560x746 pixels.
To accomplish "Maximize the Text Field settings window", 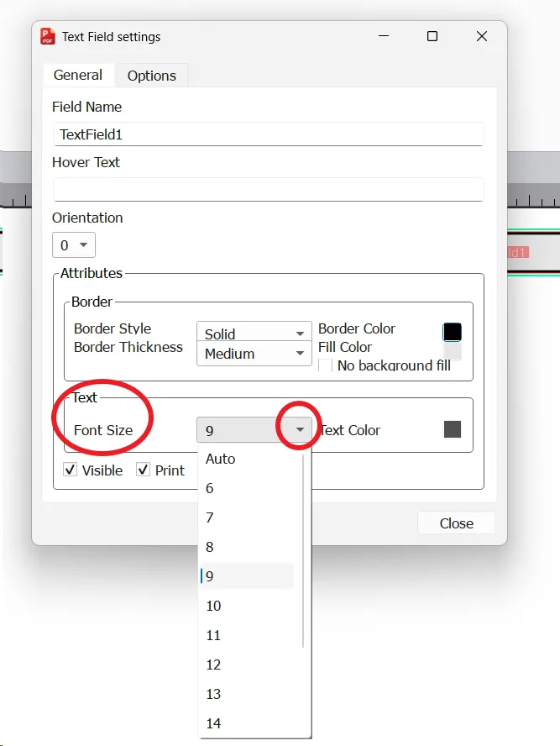I will pos(432,36).
